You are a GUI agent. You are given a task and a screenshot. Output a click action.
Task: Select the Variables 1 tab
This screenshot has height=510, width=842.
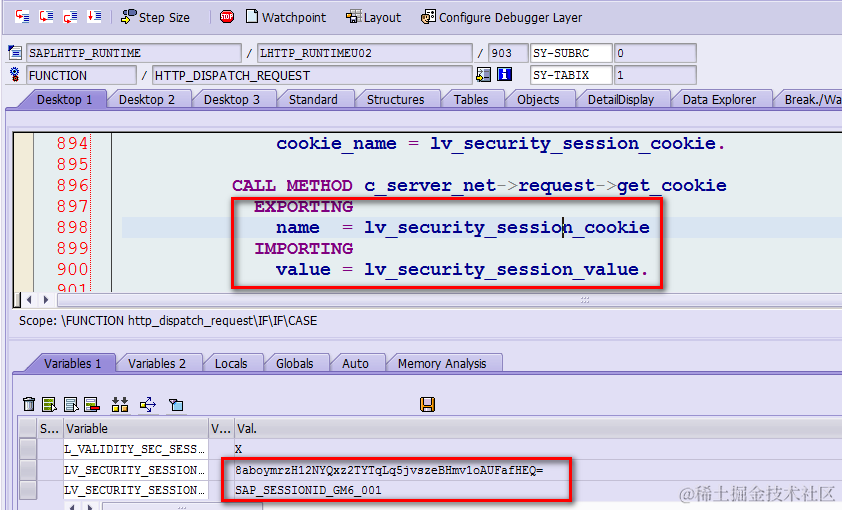(x=72, y=363)
